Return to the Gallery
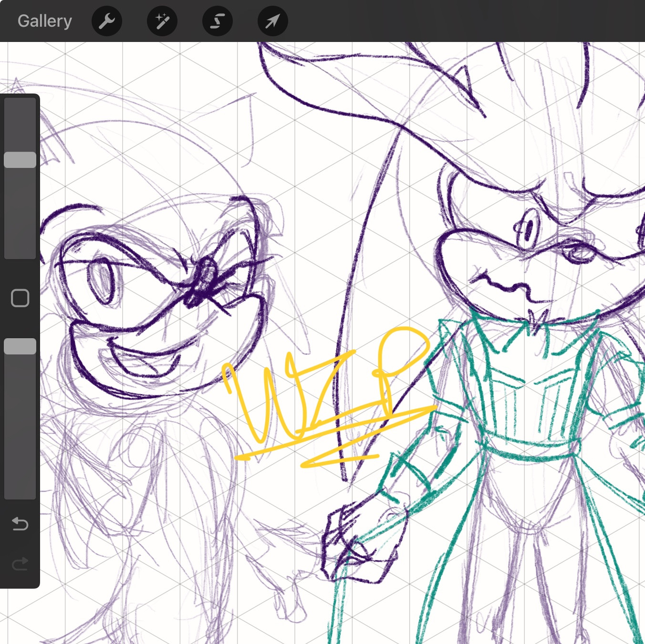645x644 pixels. click(45, 21)
